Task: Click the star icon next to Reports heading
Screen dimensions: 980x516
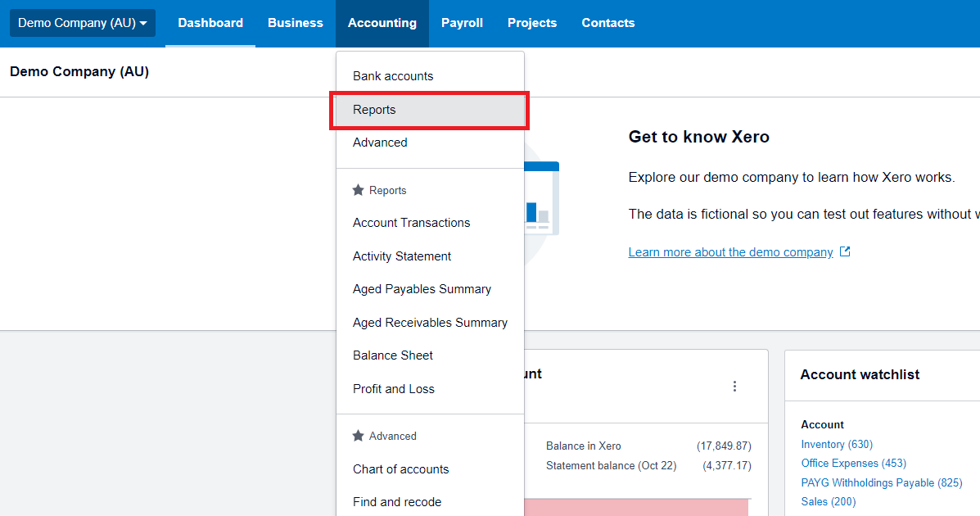Action: 358,190
